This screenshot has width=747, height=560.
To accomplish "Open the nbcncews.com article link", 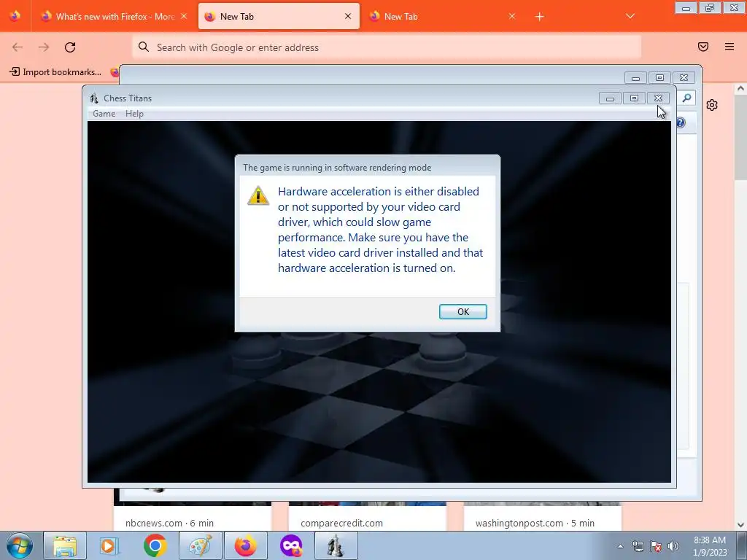I will click(169, 523).
